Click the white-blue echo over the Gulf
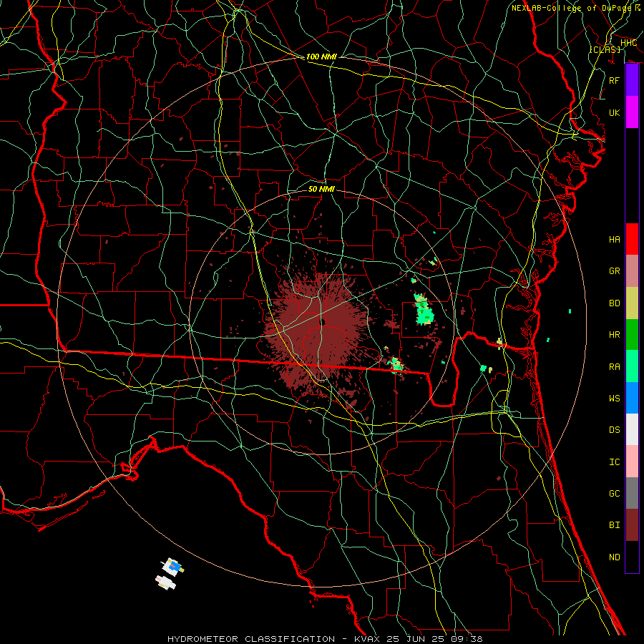 click(173, 567)
